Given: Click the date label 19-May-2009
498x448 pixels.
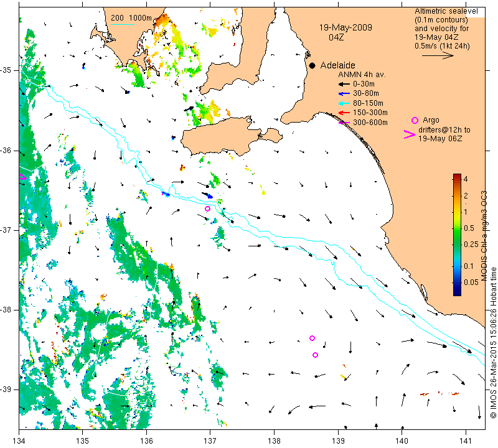Looking at the screenshot, I should (345, 27).
